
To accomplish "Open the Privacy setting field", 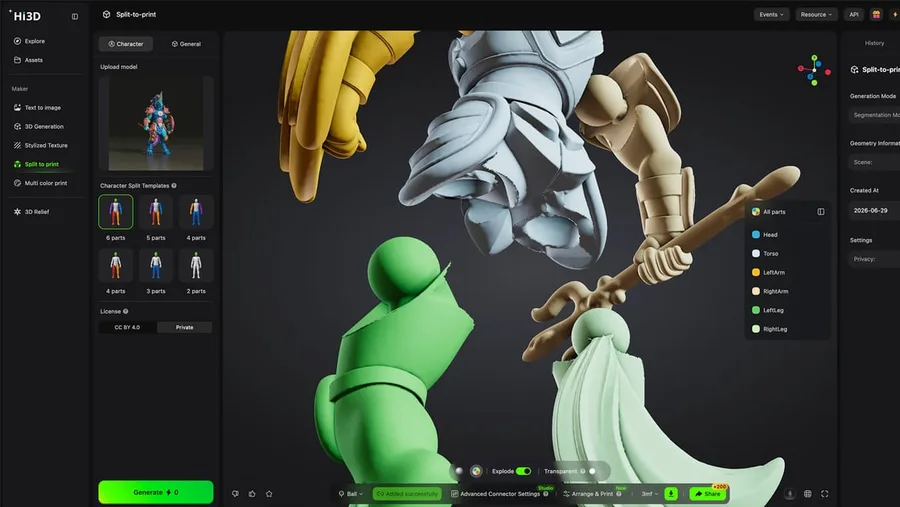I will (874, 259).
